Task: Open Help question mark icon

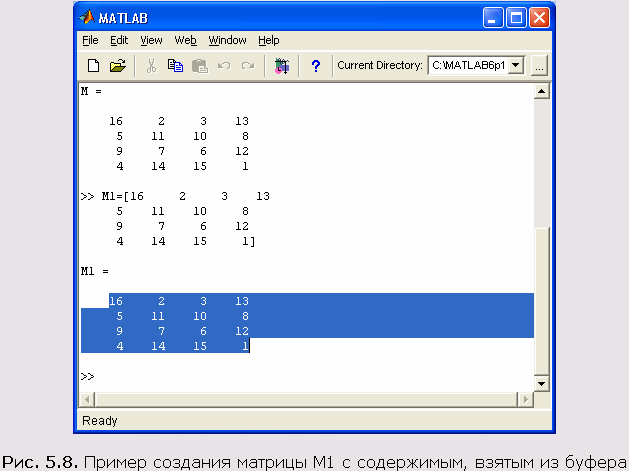Action: tap(316, 66)
